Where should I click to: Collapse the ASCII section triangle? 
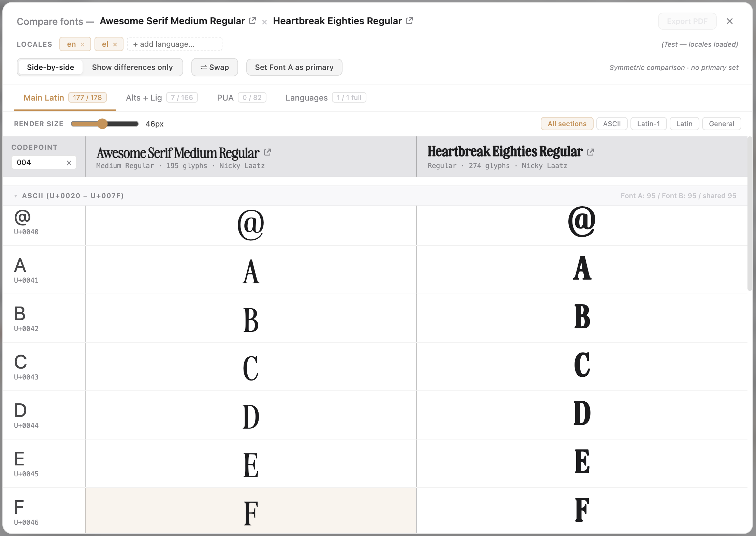[x=16, y=196]
